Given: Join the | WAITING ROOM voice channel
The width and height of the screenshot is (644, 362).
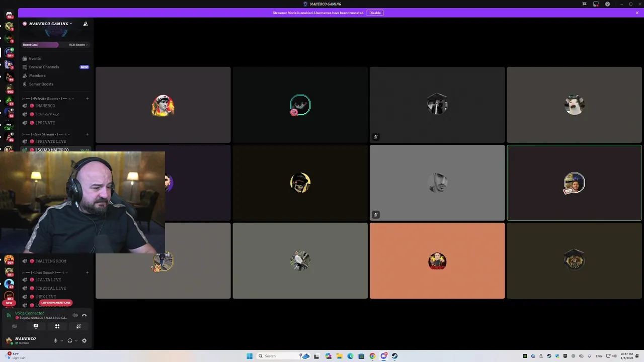Looking at the screenshot, I should coord(55,261).
